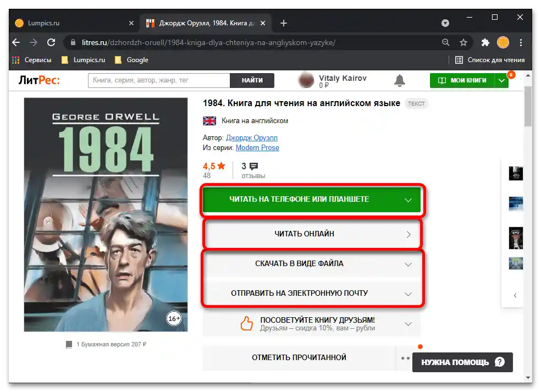
Task: Open the Modern Prose series link
Action: pyautogui.click(x=257, y=148)
